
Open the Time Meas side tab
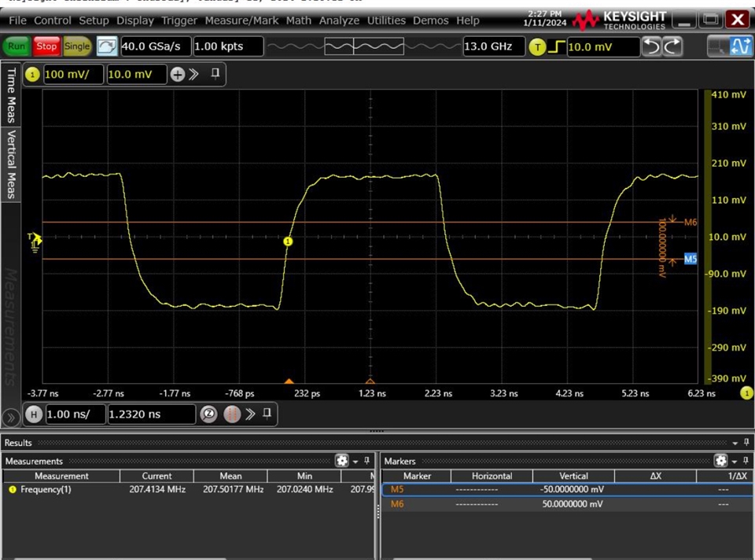[11, 95]
